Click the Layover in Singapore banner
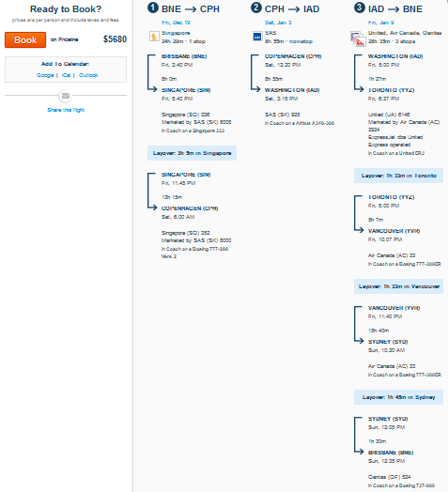Viewport: 448px width, 492px height. [192, 153]
